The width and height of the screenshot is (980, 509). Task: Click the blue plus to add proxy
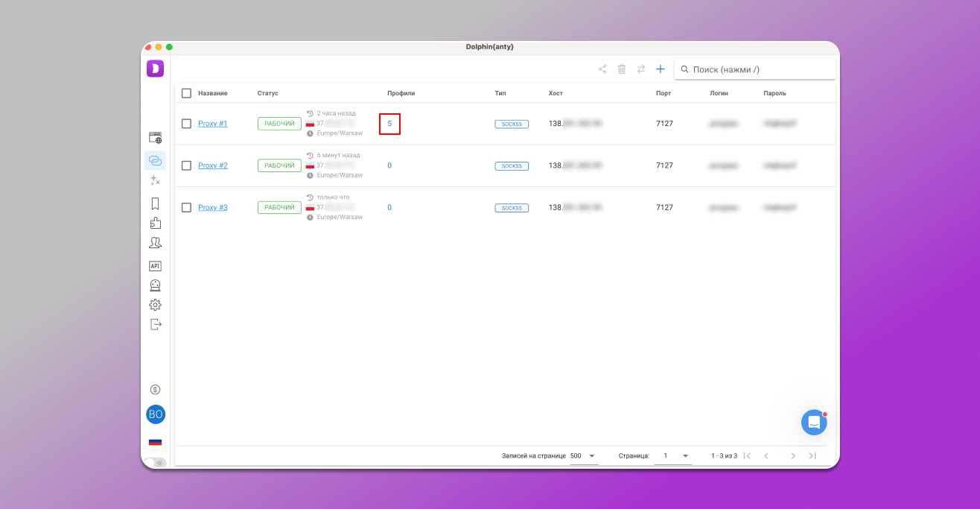tap(660, 69)
